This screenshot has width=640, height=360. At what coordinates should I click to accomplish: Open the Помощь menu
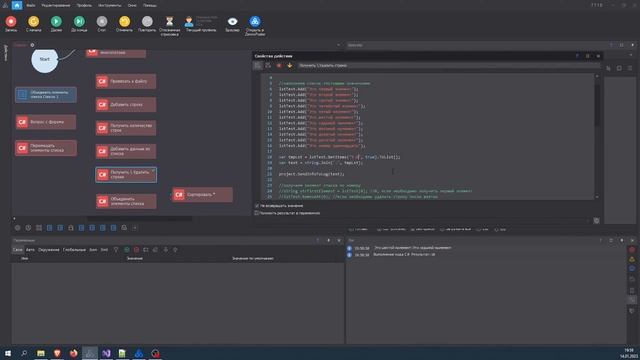click(x=150, y=6)
